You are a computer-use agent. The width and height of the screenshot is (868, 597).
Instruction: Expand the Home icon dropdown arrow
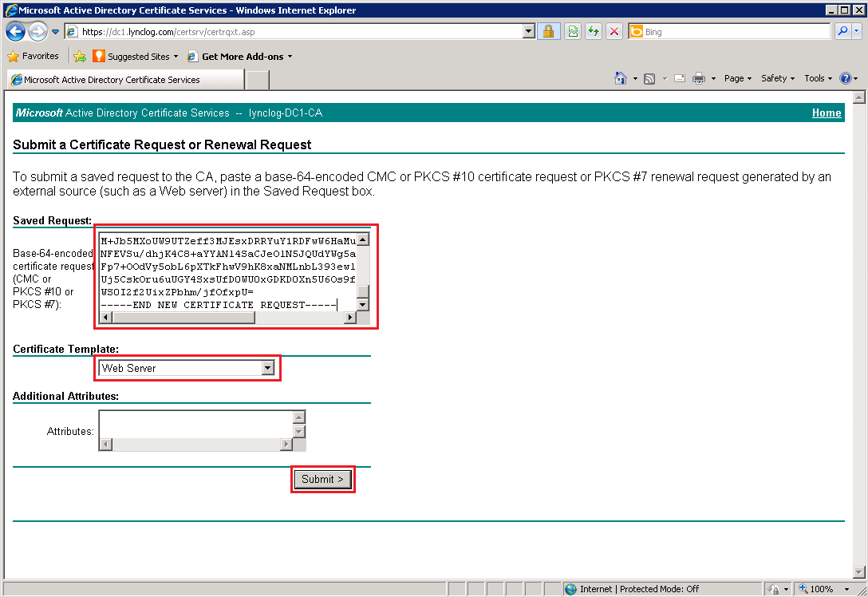(635, 79)
